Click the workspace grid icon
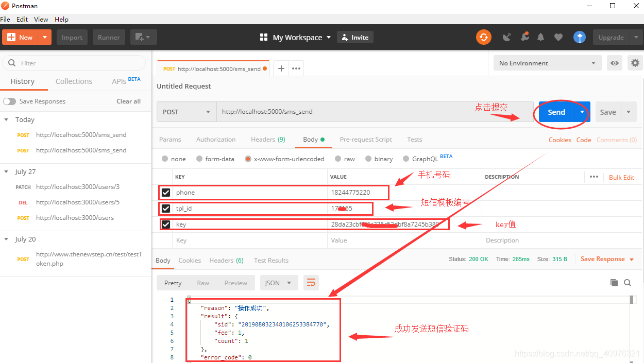Viewport: 644px width, 363px height. (x=264, y=37)
